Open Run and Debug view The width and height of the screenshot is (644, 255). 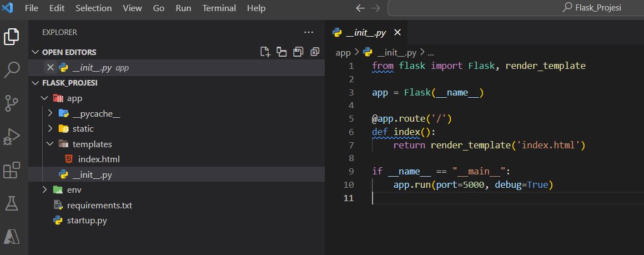(x=12, y=137)
